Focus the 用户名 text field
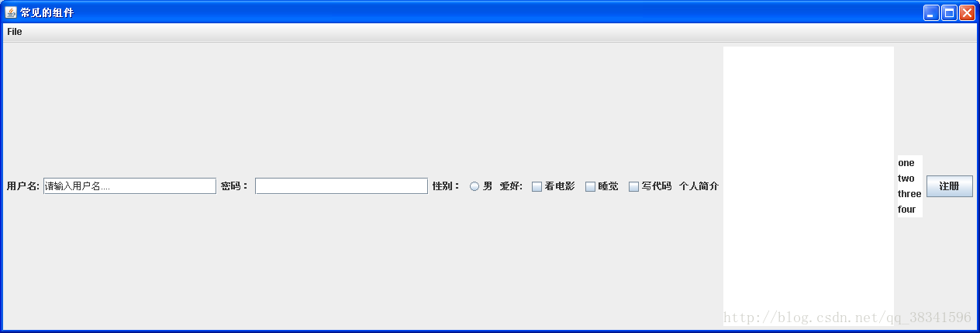 130,186
